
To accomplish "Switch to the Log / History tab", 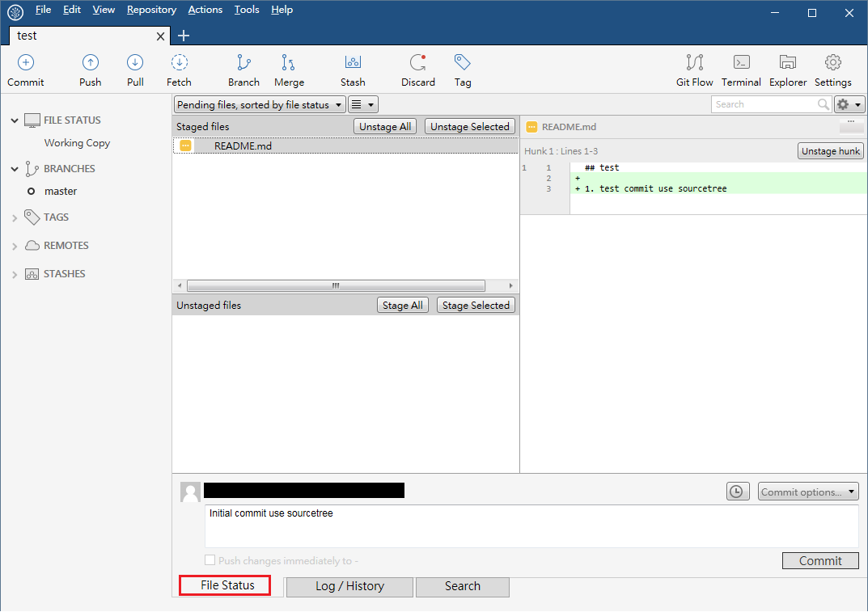I will [349, 586].
